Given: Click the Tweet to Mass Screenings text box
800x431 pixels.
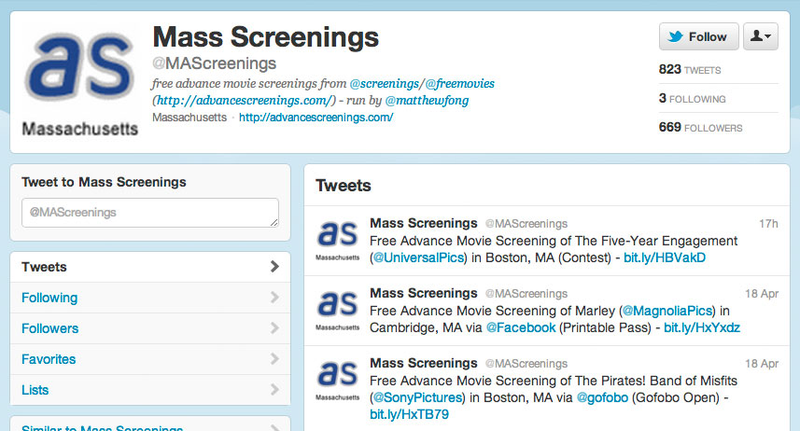Looking at the screenshot, I should click(150, 213).
